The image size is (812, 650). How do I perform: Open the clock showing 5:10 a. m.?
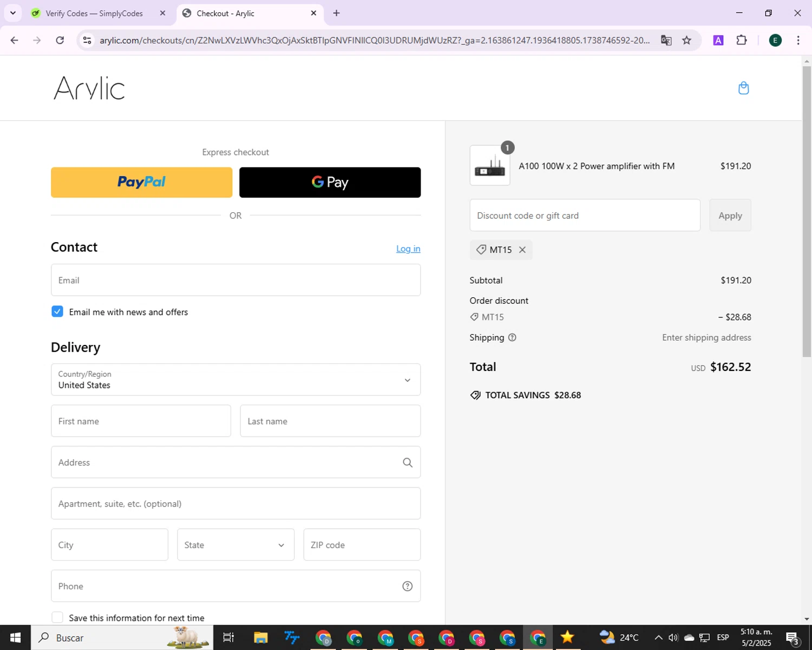point(756,638)
